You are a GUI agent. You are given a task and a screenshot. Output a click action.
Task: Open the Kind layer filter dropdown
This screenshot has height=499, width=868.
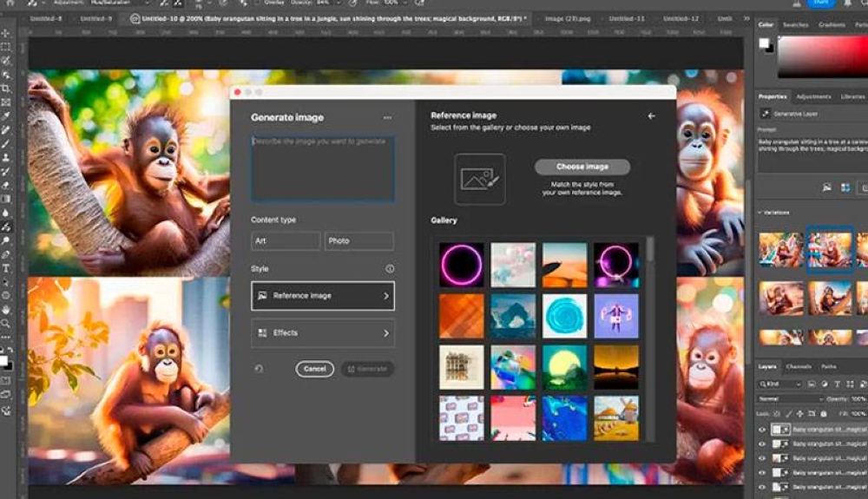pyautogui.click(x=780, y=384)
